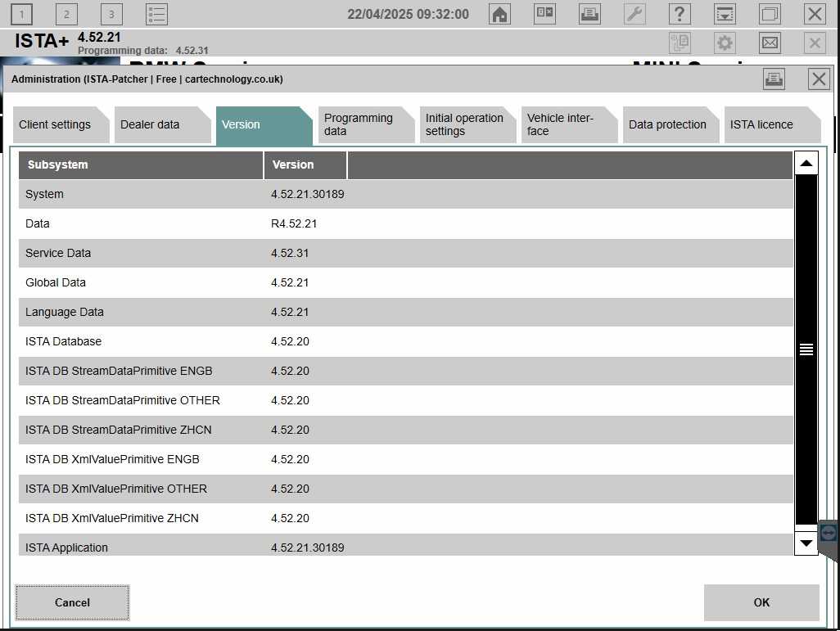This screenshot has height=631, width=840.
Task: Select the Service Data row
Action: click(405, 254)
